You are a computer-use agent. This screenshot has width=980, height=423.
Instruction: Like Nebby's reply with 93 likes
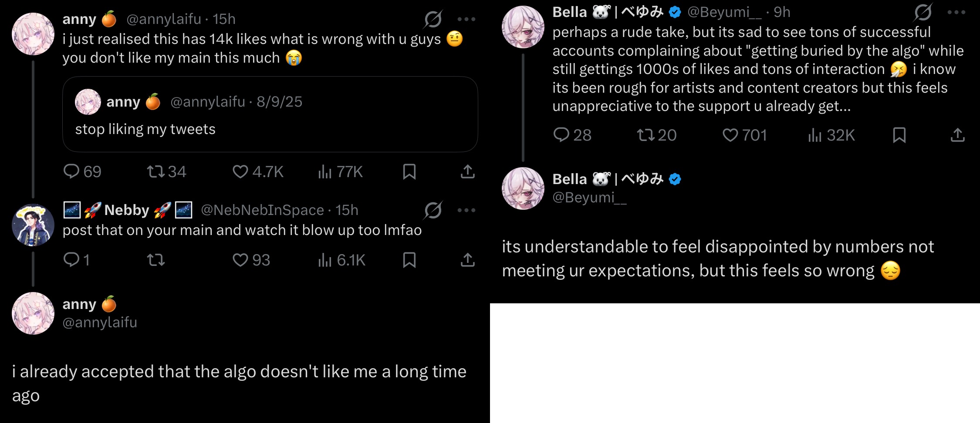[x=240, y=260]
